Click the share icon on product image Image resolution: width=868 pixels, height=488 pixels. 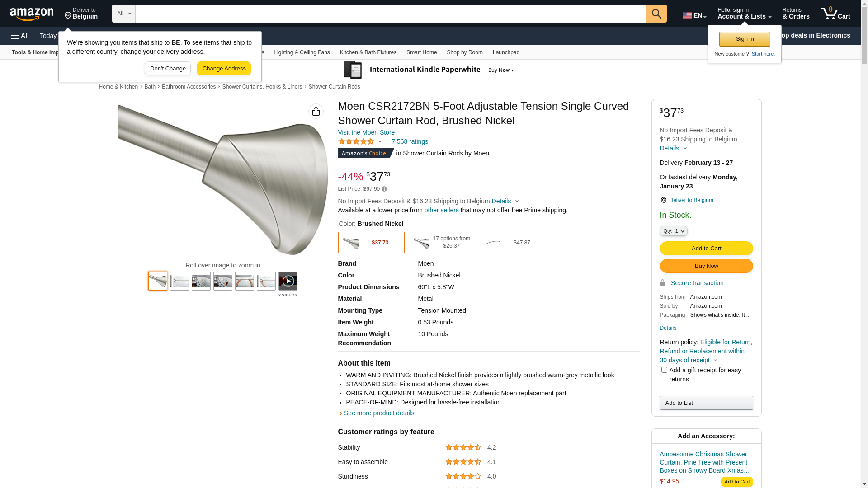coord(316,111)
